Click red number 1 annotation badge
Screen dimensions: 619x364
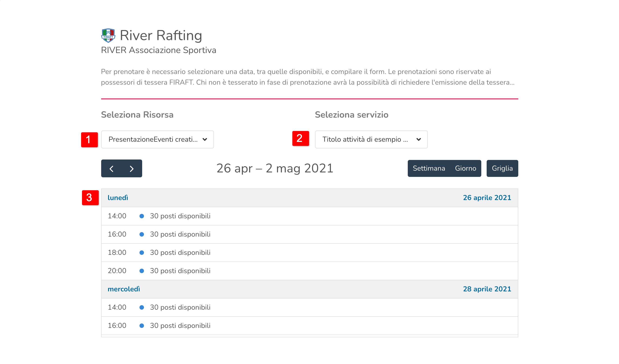click(89, 140)
